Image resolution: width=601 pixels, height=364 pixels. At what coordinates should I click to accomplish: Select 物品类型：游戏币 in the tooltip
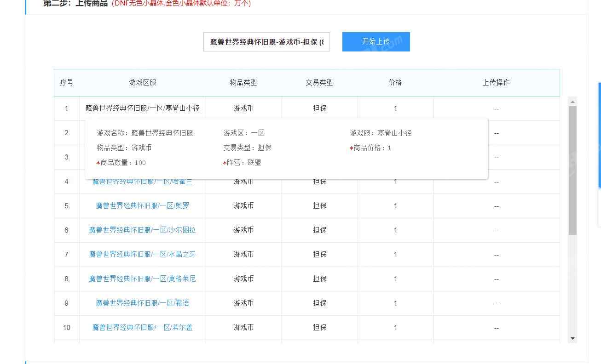(124, 148)
